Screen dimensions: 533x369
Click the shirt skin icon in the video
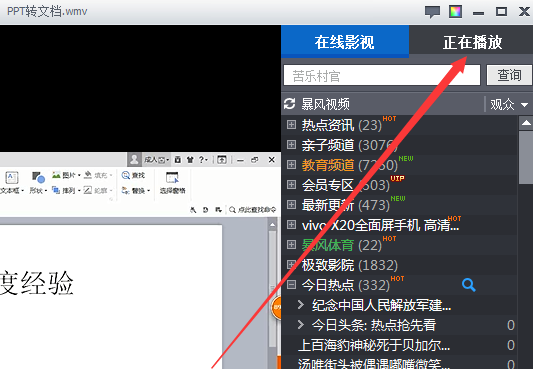pyautogui.click(x=190, y=159)
